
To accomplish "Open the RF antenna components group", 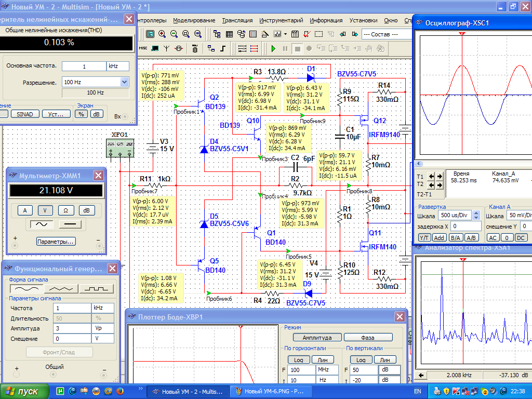I will 167,48.
